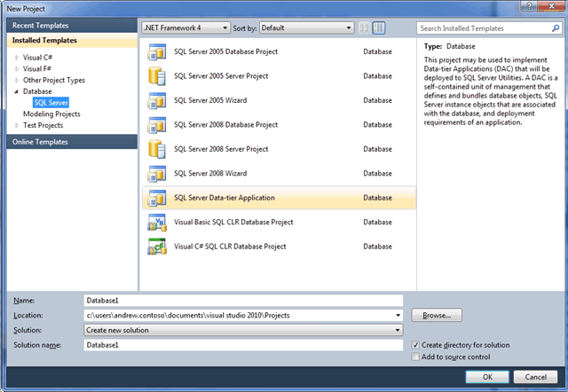Open the Solution 'Create new solution' dropdown
The height and width of the screenshot is (392, 568).
click(243, 330)
